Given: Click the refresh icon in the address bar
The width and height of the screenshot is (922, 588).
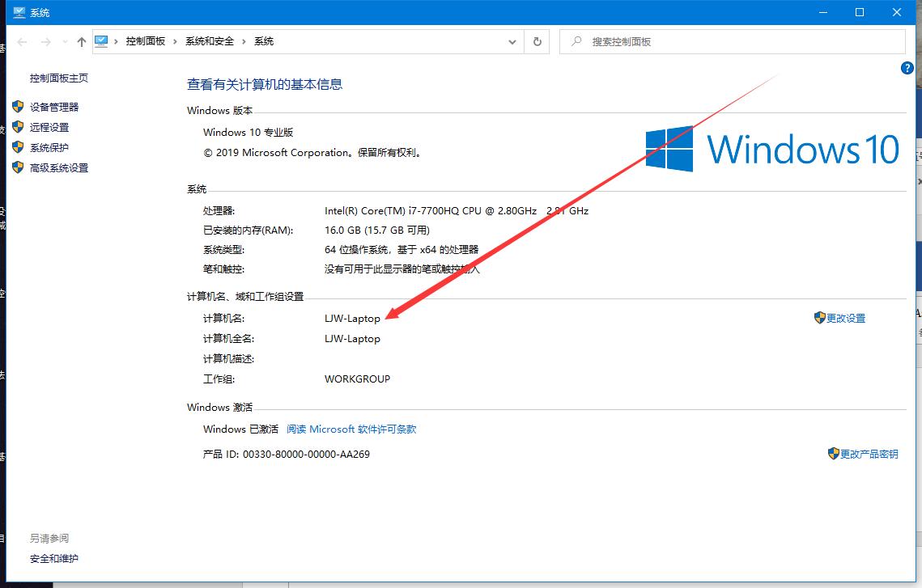Looking at the screenshot, I should tap(537, 41).
